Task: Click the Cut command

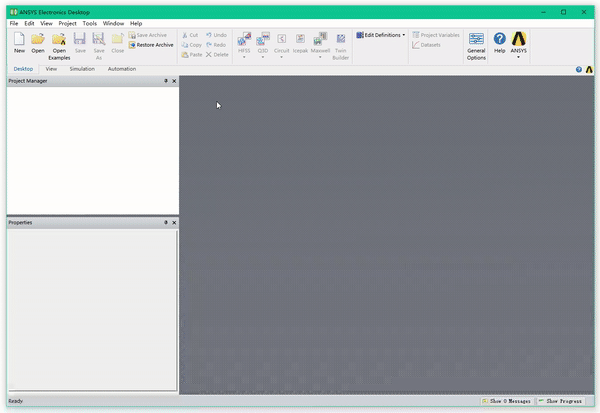Action: 190,35
